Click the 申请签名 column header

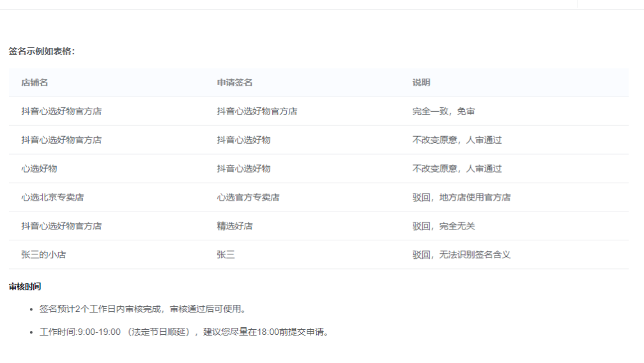(x=234, y=82)
